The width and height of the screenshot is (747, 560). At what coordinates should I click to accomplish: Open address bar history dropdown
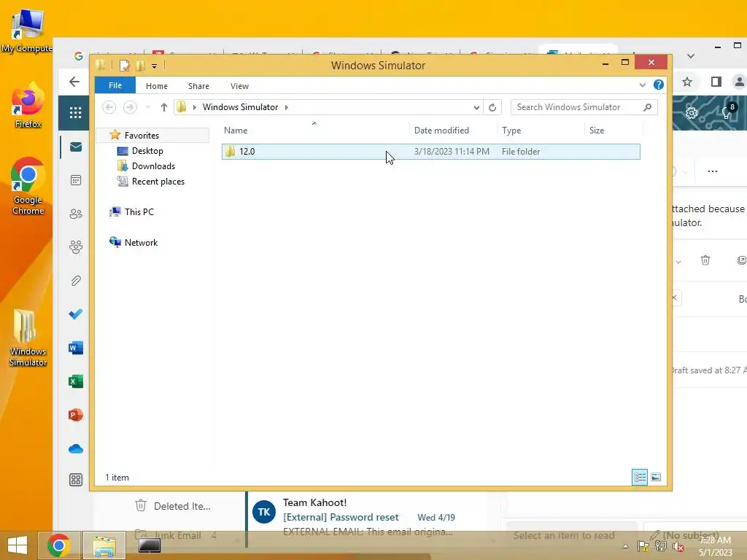[x=476, y=108]
